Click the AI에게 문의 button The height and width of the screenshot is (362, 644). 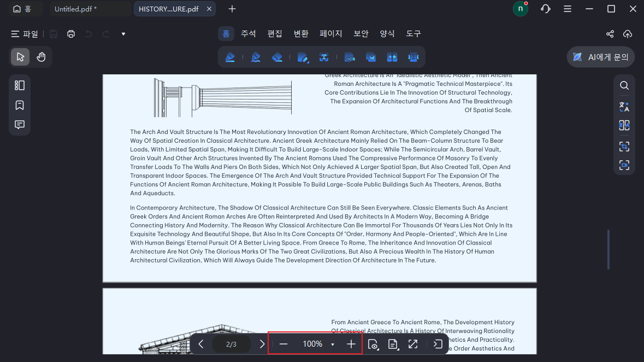(601, 57)
